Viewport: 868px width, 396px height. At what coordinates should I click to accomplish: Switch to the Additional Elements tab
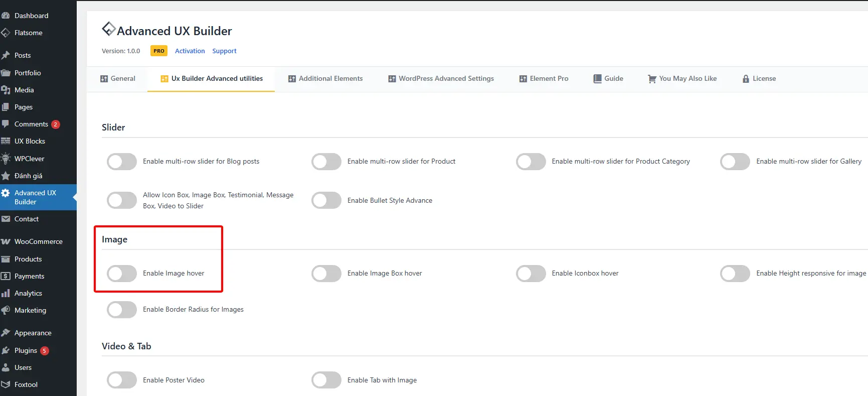[x=325, y=79]
